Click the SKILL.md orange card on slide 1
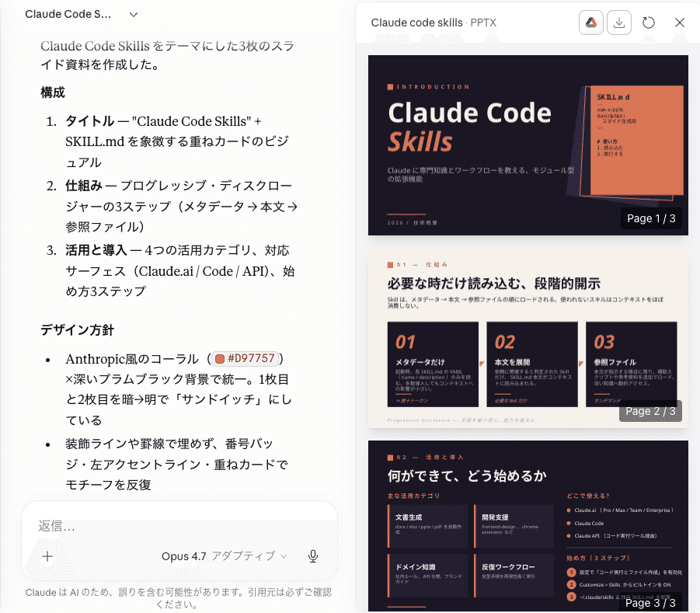This screenshot has height=613, width=700. tap(636, 140)
